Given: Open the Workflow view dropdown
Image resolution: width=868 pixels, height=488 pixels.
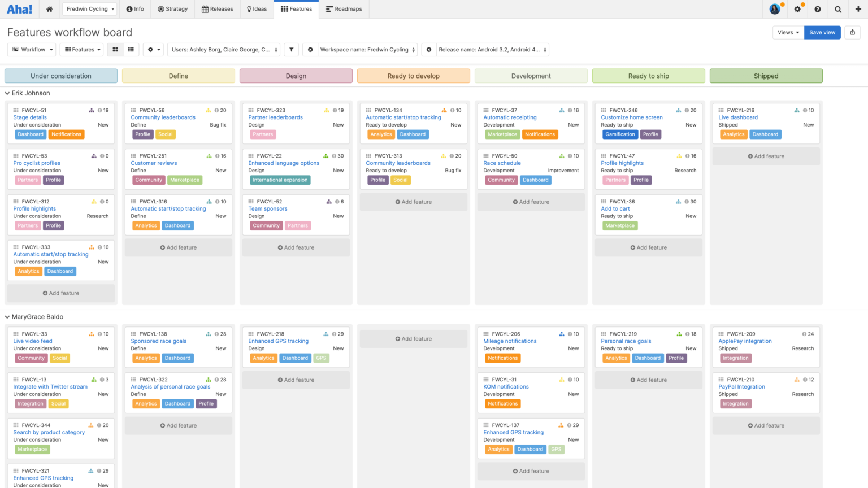Looking at the screenshot, I should pos(32,50).
